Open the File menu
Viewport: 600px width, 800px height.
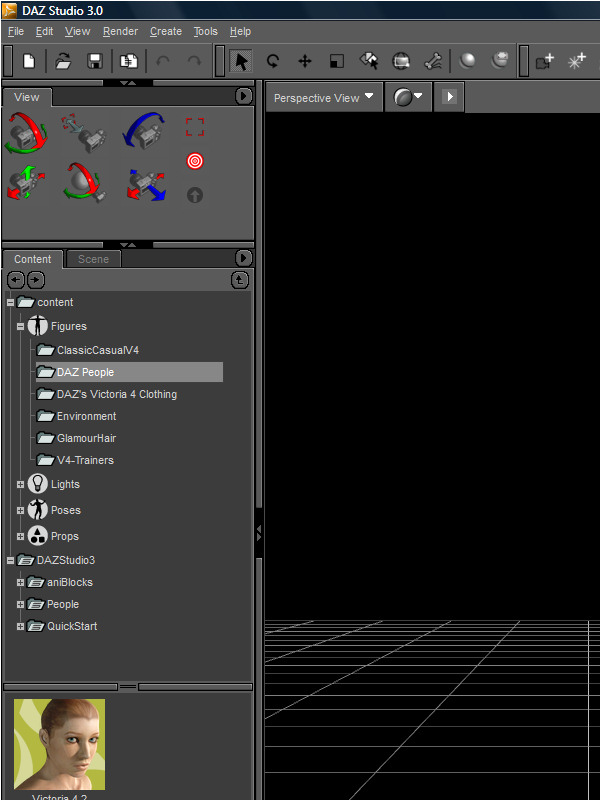tap(16, 32)
